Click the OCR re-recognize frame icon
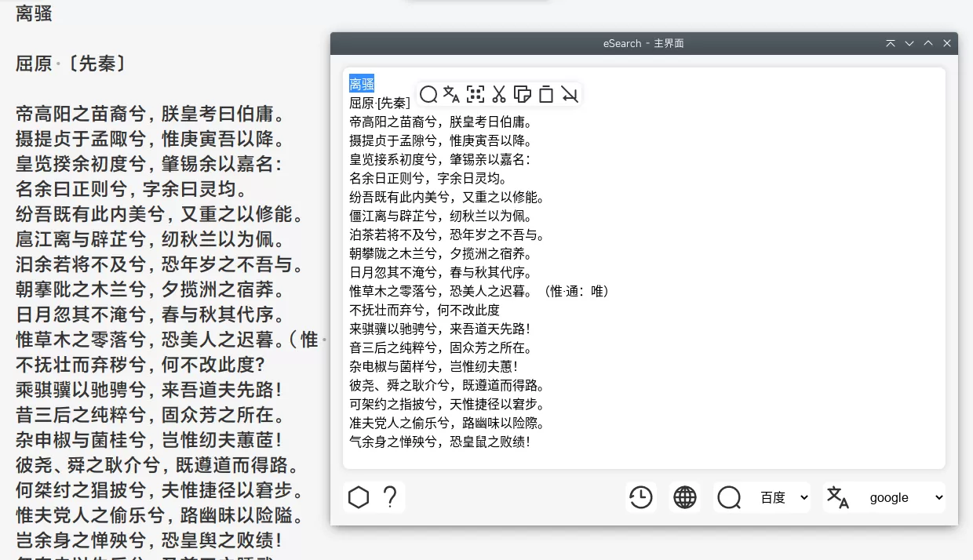Screen dimensions: 973x560 click(x=476, y=94)
